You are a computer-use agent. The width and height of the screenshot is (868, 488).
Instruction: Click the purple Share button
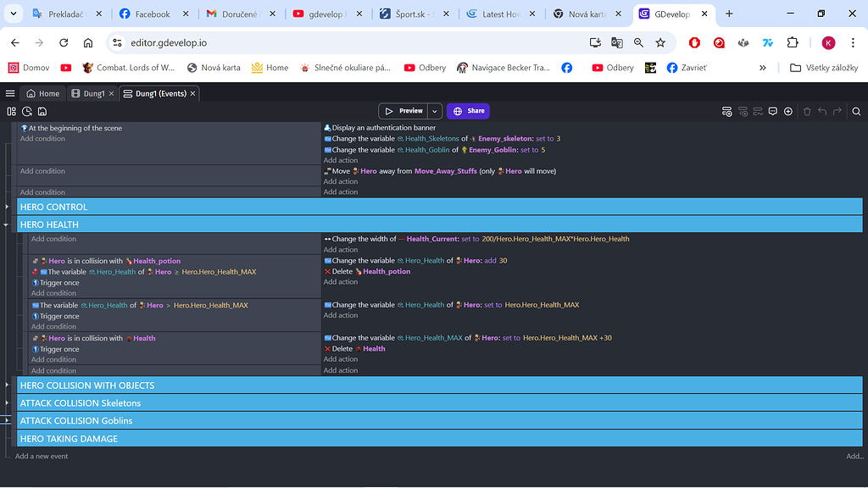point(468,111)
